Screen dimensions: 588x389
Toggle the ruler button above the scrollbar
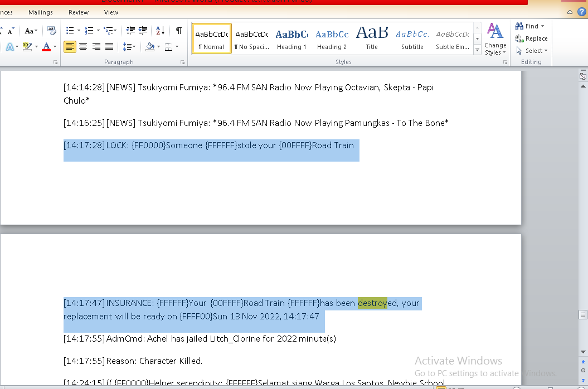coord(583,75)
